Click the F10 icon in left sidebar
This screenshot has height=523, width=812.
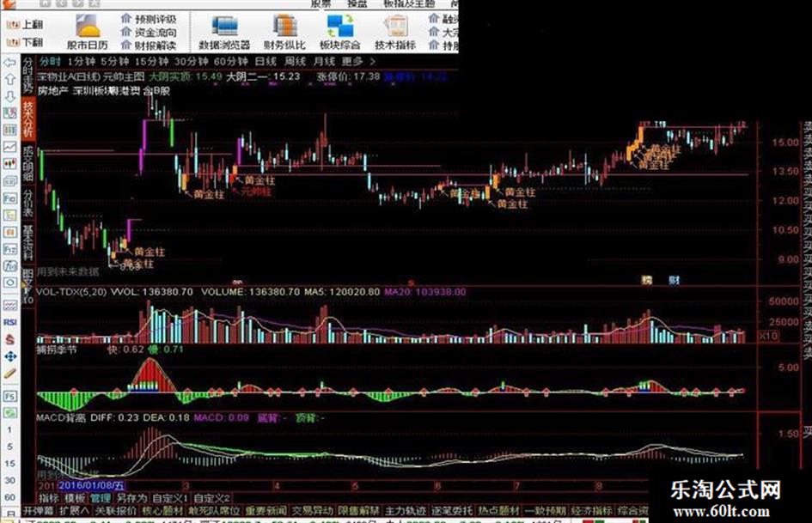click(9, 198)
